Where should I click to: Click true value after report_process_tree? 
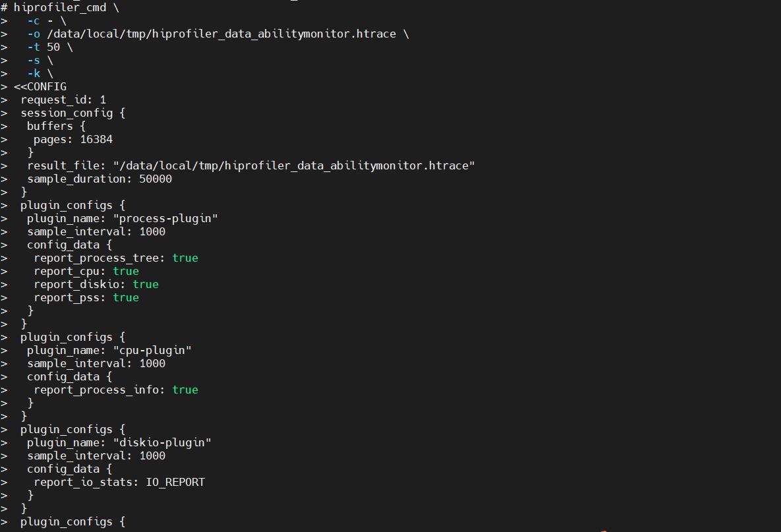pos(185,258)
